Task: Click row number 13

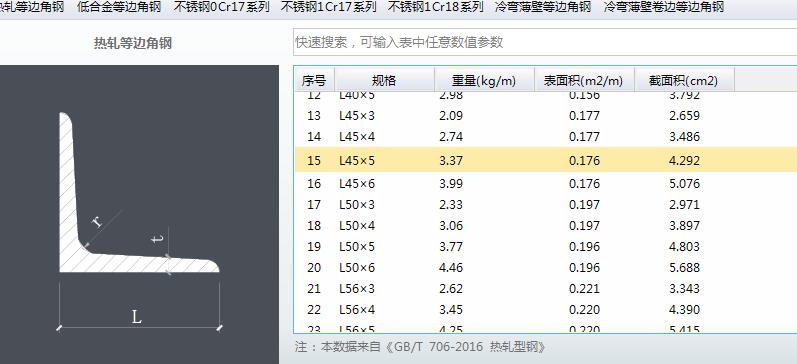Action: (314, 116)
